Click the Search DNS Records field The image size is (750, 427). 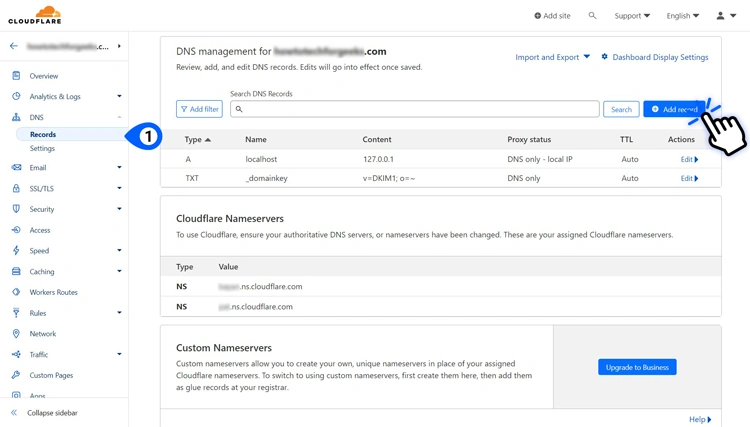(x=415, y=109)
